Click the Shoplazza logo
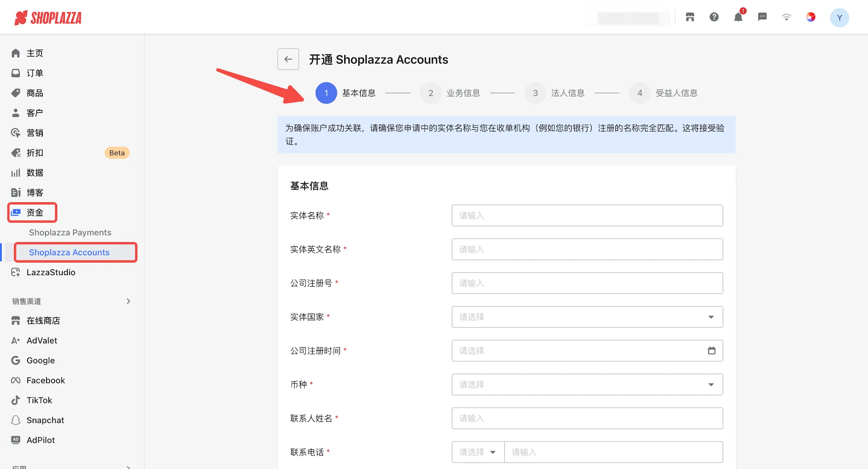 click(x=48, y=18)
